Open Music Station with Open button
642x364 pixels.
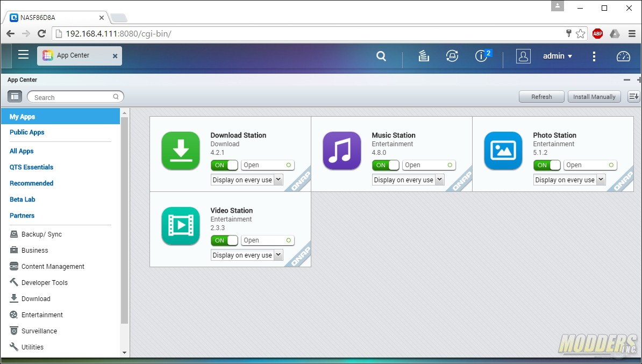[x=429, y=165]
